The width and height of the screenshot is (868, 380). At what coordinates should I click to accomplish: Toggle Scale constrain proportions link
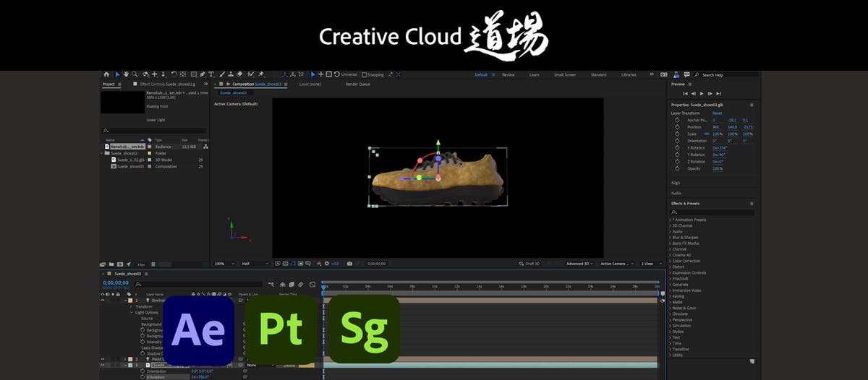click(707, 134)
